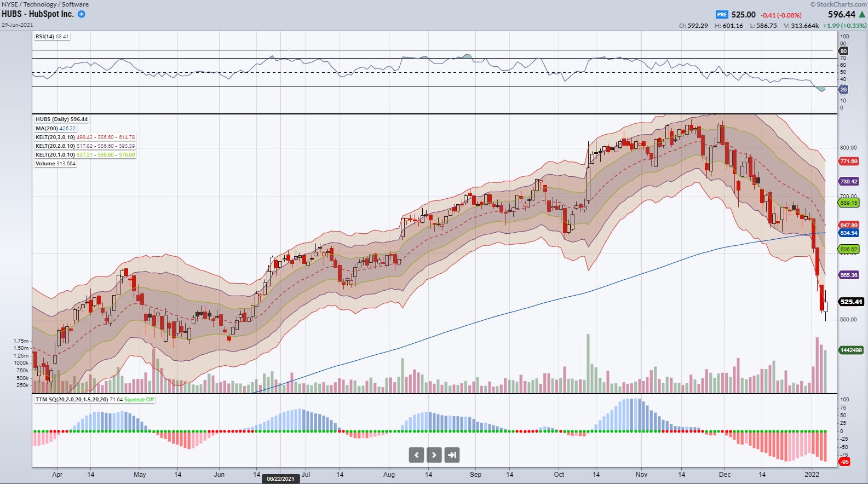The image size is (868, 484).
Task: Click the red -95 TTM Squeeze value tag
Action: tap(844, 462)
